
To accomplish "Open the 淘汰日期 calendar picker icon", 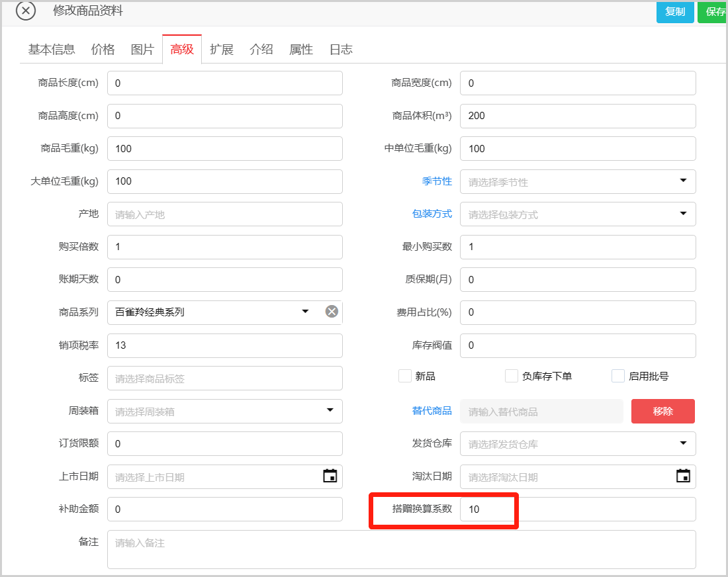I will click(x=683, y=476).
